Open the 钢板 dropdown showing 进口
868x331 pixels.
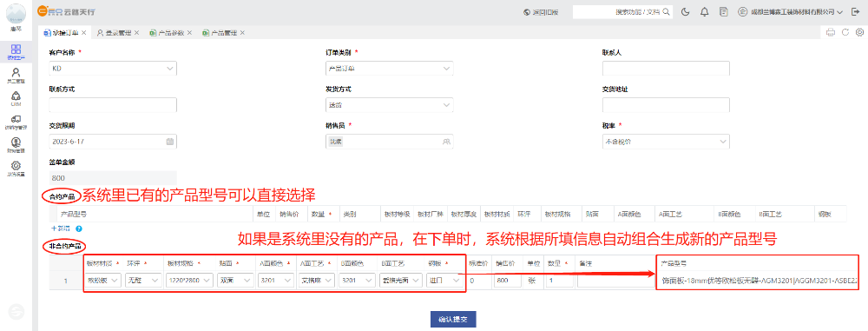(x=444, y=281)
